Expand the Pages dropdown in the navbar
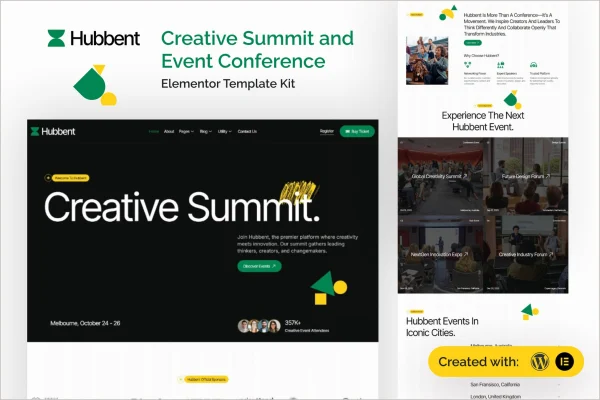 pos(186,131)
